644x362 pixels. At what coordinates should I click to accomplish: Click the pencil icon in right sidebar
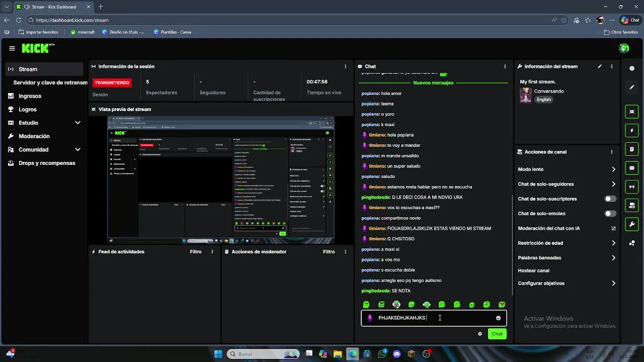tap(632, 87)
